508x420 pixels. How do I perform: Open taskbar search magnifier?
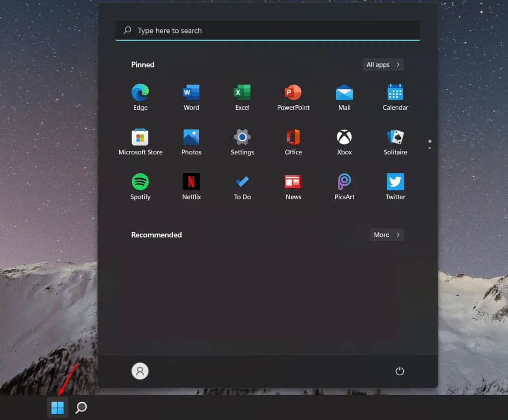point(81,408)
